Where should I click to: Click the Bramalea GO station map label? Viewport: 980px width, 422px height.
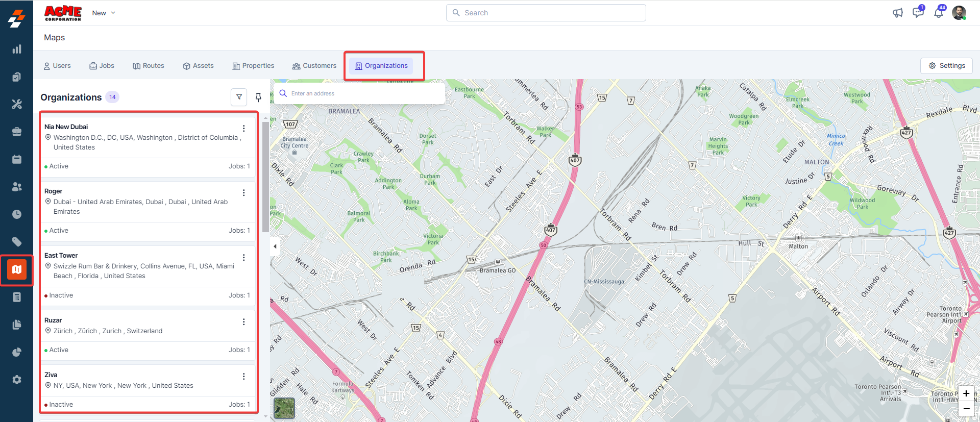(498, 270)
